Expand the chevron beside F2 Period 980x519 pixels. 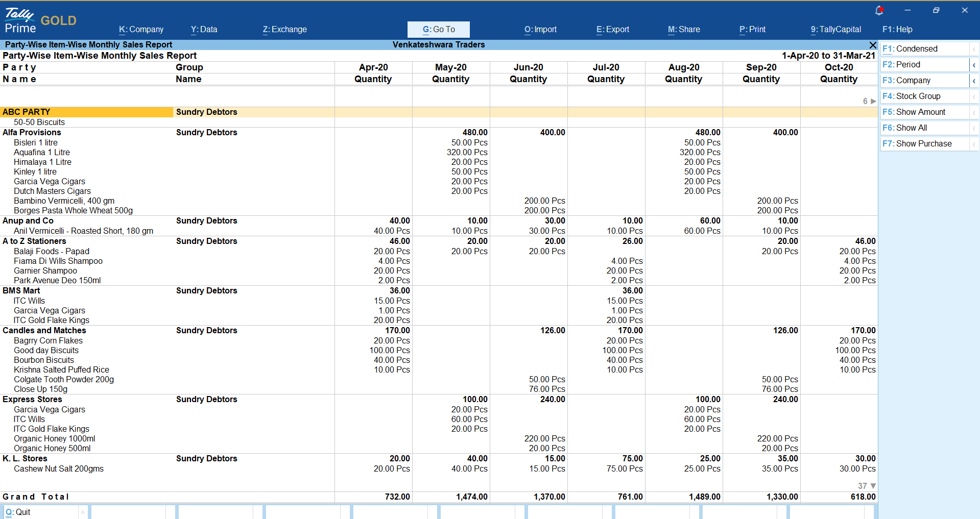(x=974, y=65)
